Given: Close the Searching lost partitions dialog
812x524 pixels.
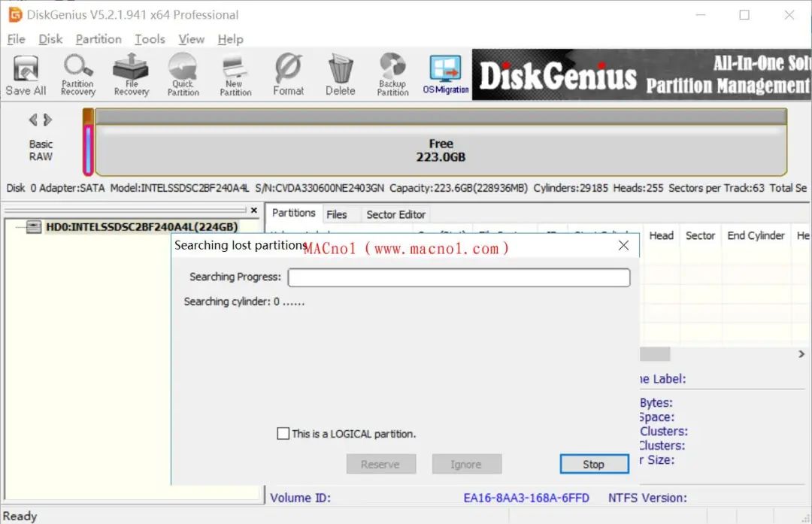Looking at the screenshot, I should (x=623, y=245).
